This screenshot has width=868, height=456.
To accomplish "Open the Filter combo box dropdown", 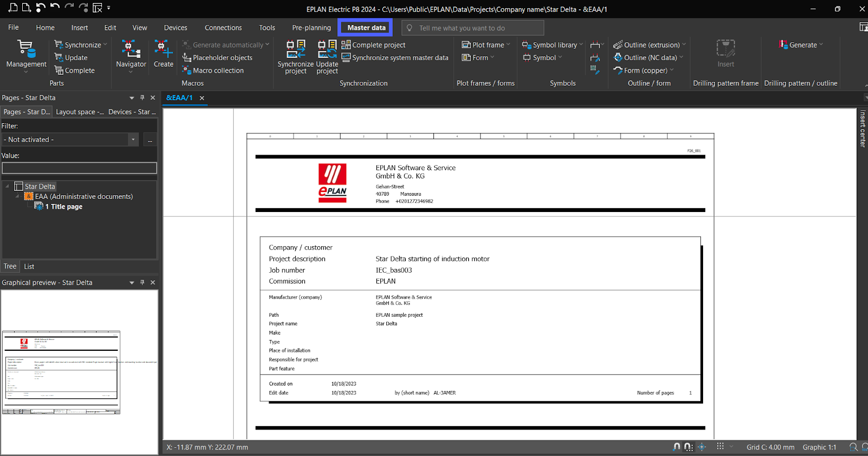I will pos(133,139).
